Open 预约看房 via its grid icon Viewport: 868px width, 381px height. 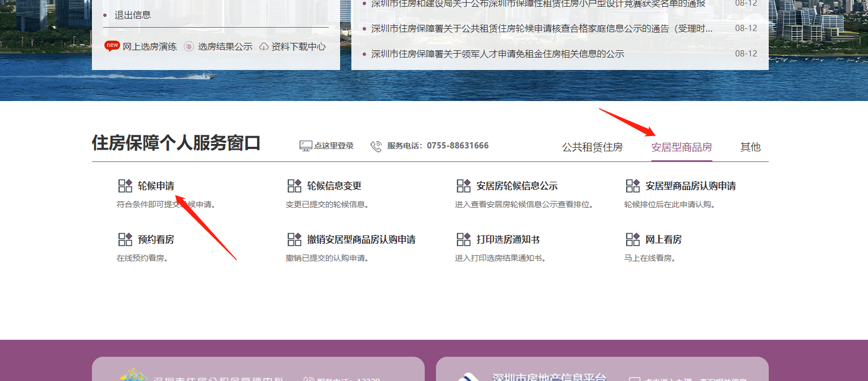pos(125,239)
